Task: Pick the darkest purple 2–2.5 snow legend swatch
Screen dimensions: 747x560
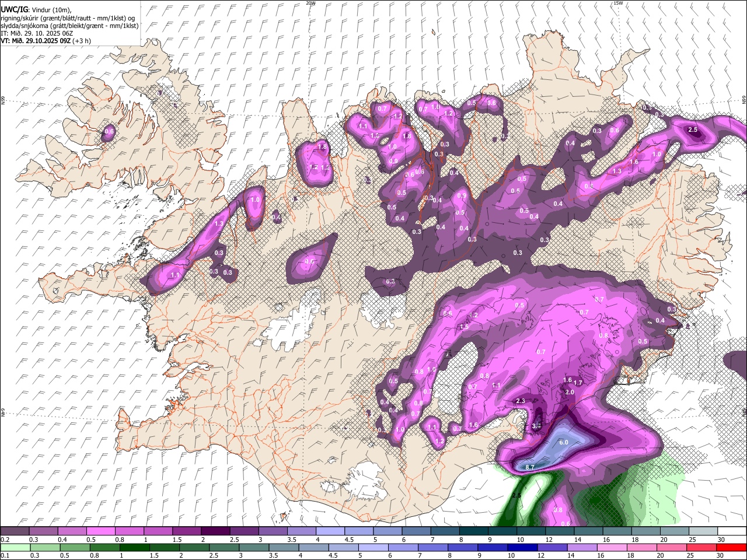Action: pos(215,531)
